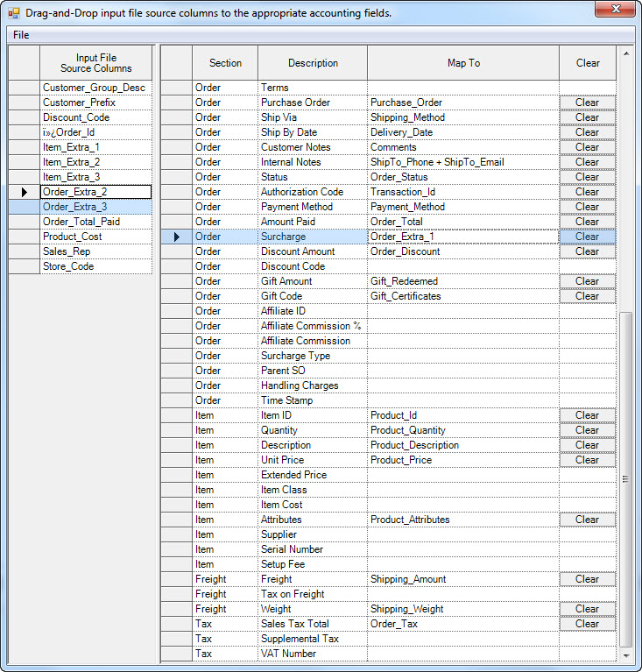Select the Item_Extra_1 source column
The image size is (642, 672).
96,147
